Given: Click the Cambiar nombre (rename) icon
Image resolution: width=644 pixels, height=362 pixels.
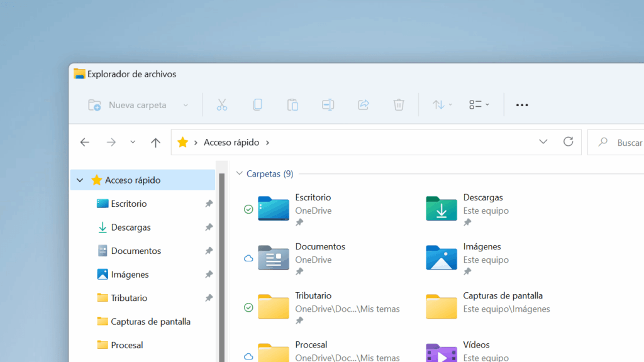Looking at the screenshot, I should [328, 104].
